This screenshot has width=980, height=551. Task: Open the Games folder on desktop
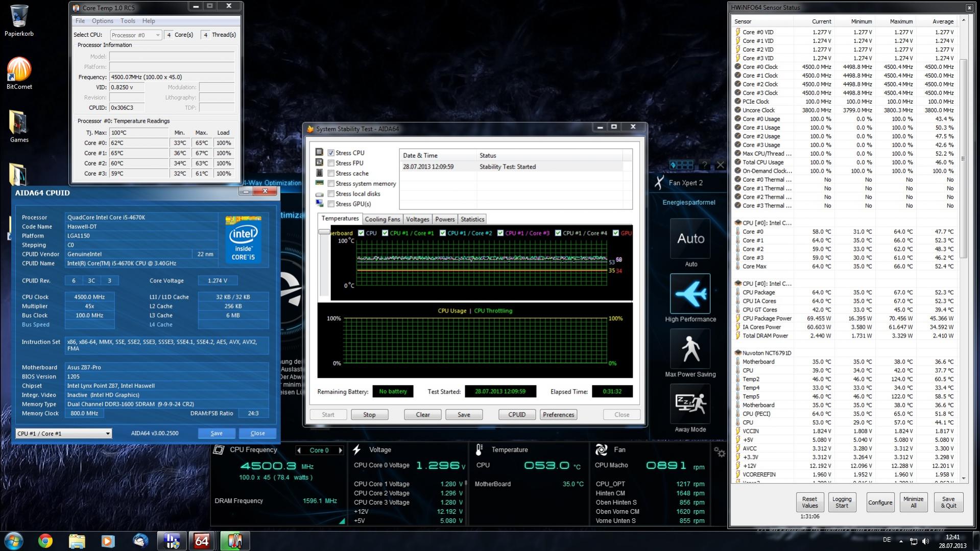19,126
